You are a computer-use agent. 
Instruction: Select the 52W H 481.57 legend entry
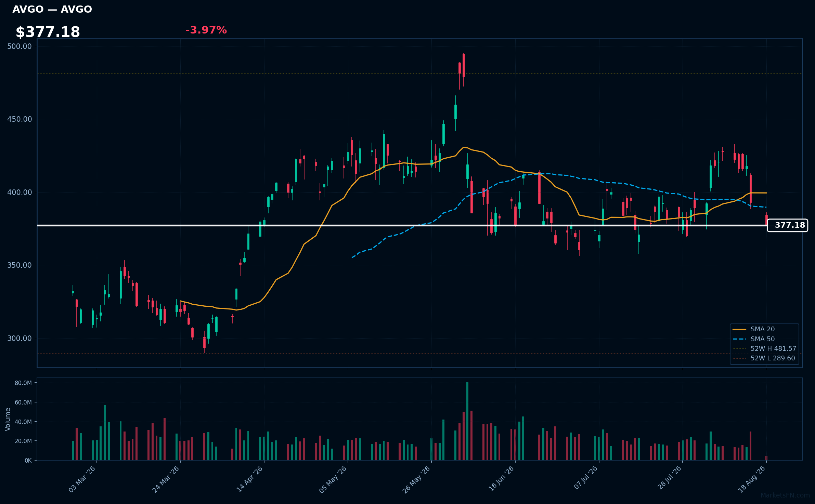764,349
